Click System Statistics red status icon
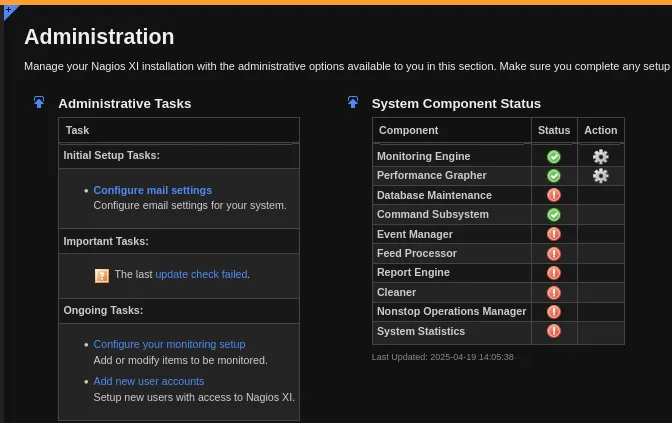672x423 pixels. tap(554, 331)
